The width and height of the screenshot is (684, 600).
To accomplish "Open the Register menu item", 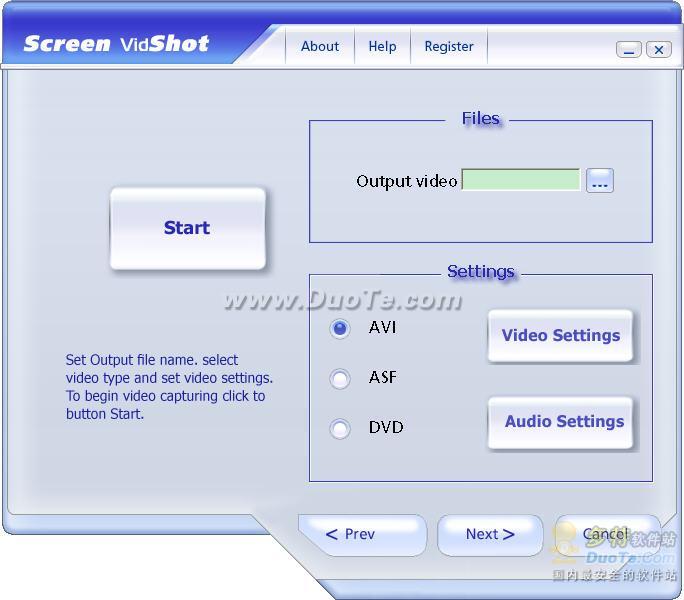I will 449,46.
